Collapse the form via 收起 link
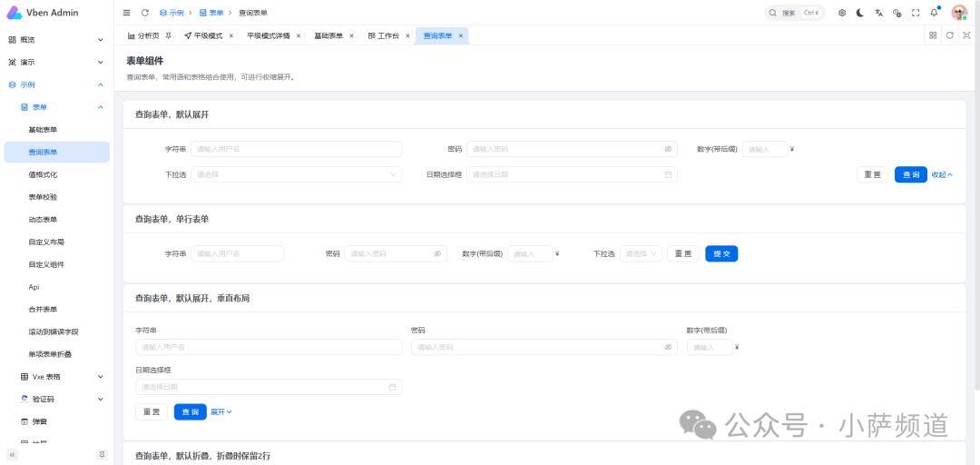This screenshot has width=980, height=465. [942, 174]
